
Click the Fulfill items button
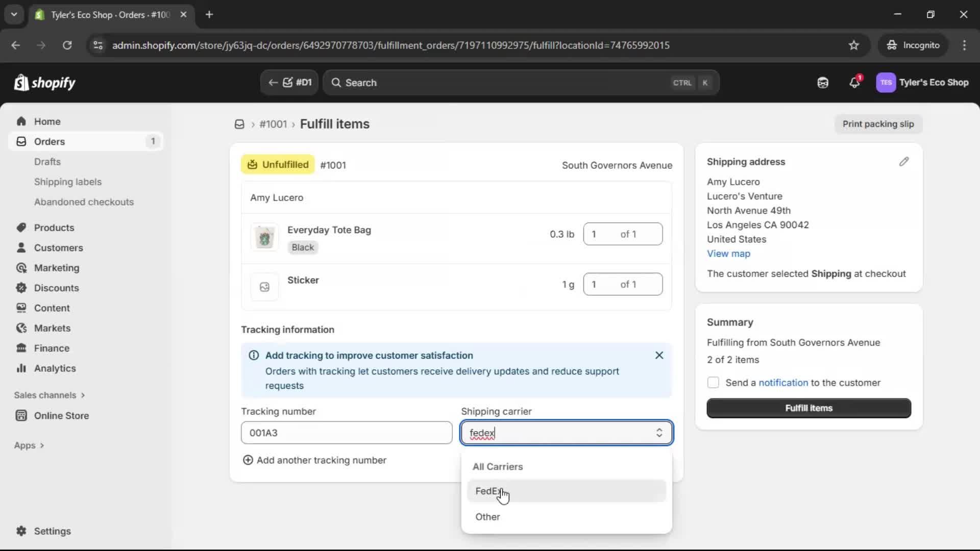[x=808, y=408]
